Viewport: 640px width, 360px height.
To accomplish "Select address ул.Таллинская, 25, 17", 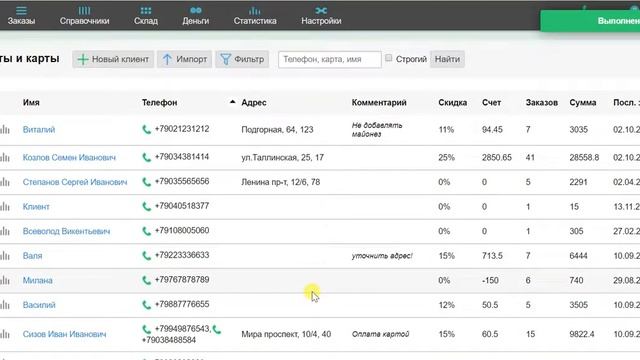I will tap(282, 158).
